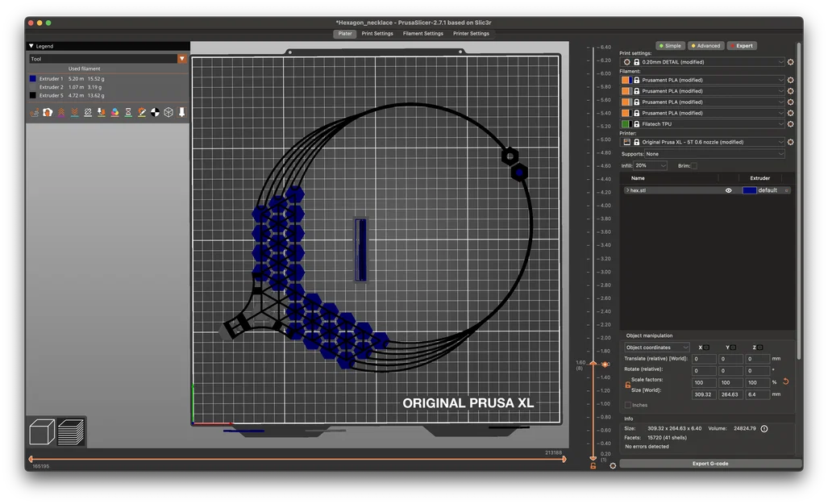Toggle center of gravity icon
828x504 pixels.
tap(155, 113)
